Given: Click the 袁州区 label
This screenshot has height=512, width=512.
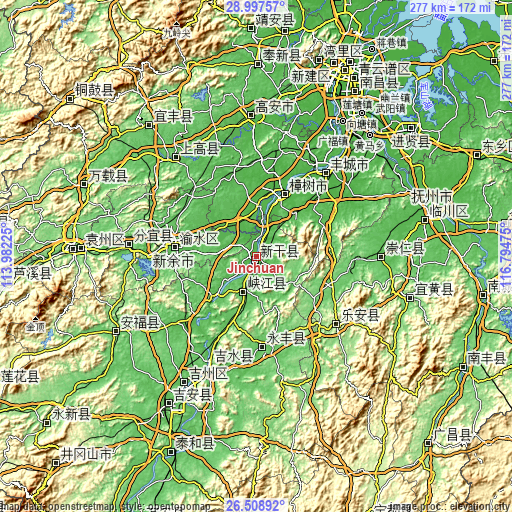Looking at the screenshot, I should pos(105,239).
